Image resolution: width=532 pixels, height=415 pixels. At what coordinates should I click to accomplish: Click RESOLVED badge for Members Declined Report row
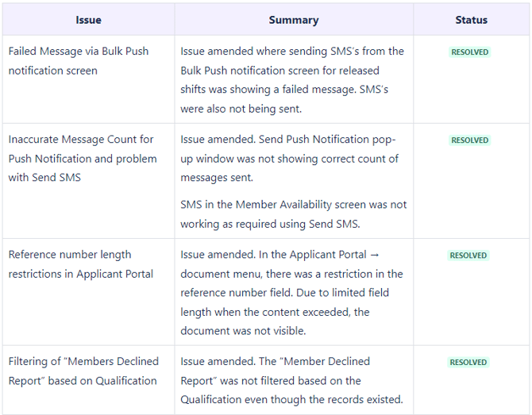pyautogui.click(x=470, y=363)
